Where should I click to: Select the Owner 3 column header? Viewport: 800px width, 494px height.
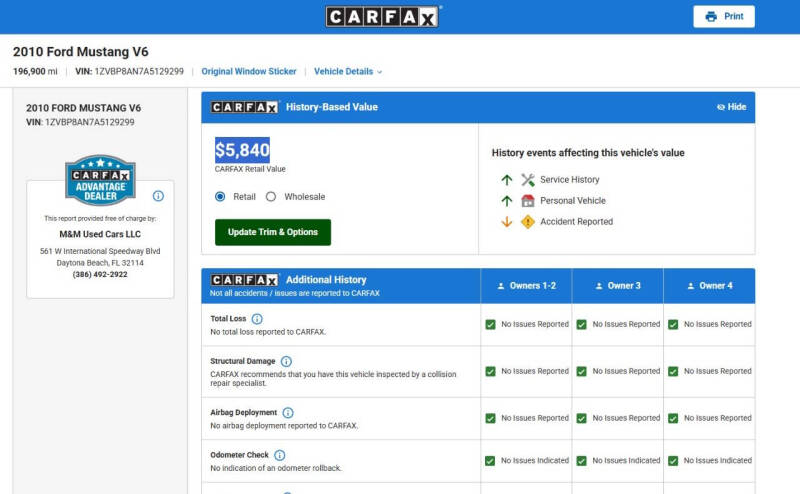618,286
